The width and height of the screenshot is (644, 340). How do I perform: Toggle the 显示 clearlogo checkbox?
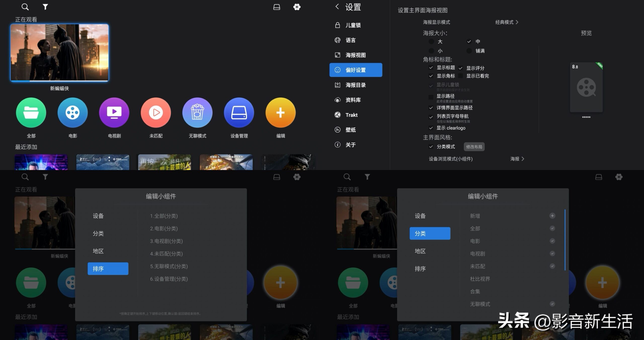[431, 128]
